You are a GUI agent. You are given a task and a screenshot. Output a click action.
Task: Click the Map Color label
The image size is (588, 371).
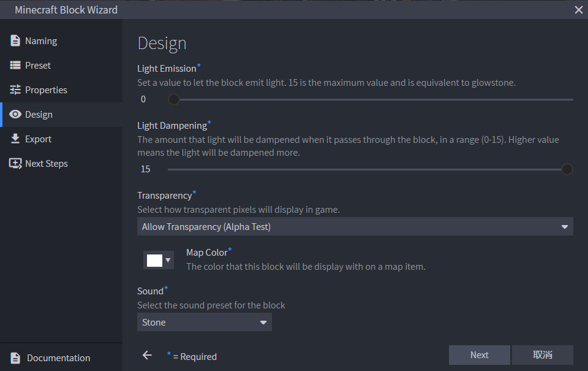206,253
